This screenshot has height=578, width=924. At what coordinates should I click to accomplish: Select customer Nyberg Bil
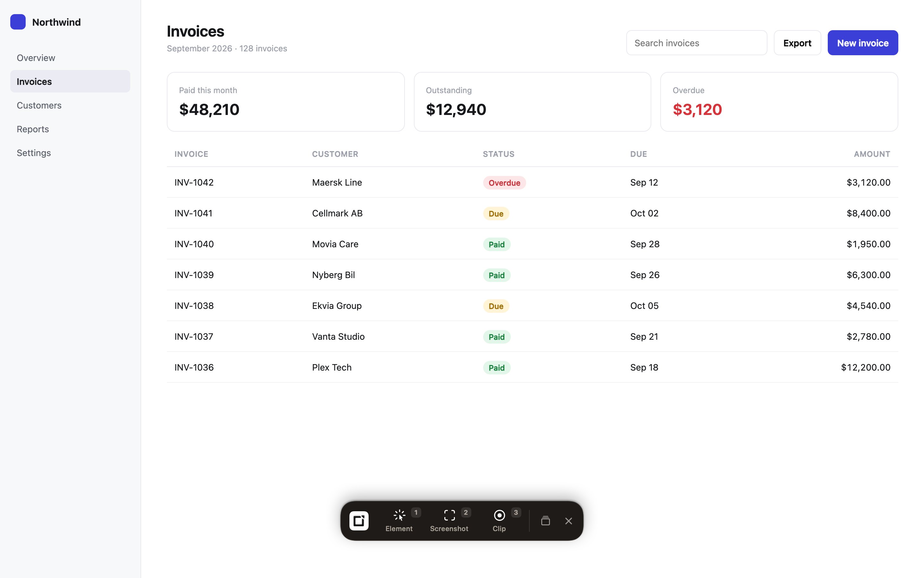click(x=333, y=275)
